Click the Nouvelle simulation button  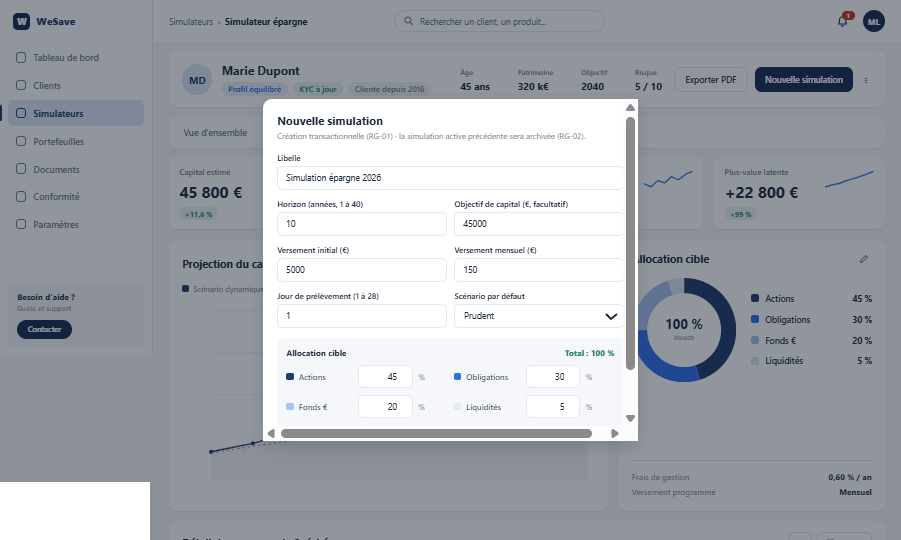(803, 80)
